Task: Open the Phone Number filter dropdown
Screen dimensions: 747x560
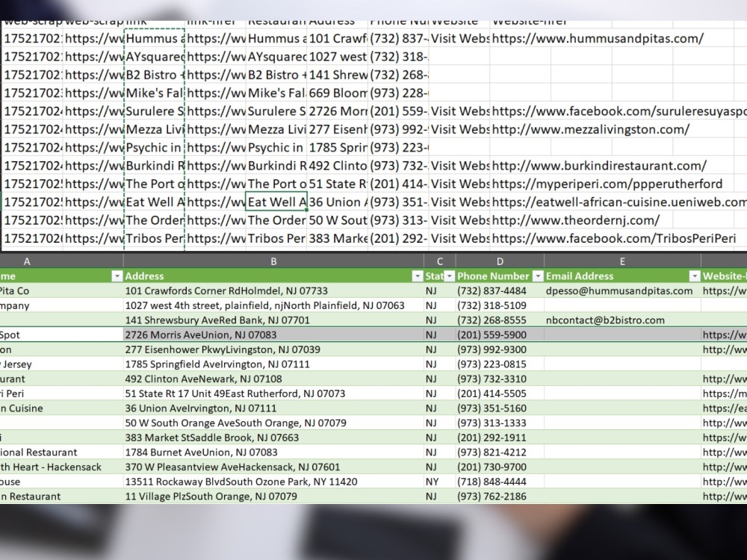Action: [x=538, y=276]
